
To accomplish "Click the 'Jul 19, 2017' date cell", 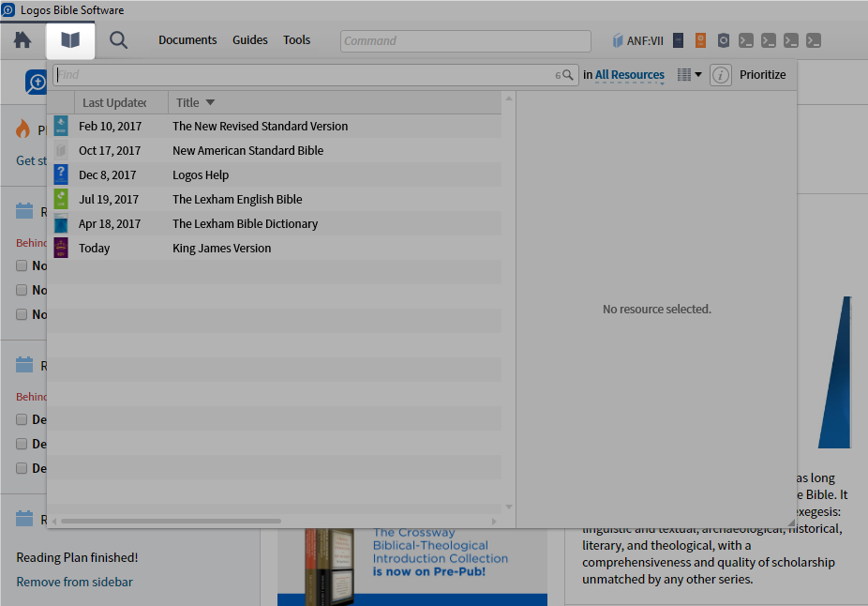I will 109,200.
